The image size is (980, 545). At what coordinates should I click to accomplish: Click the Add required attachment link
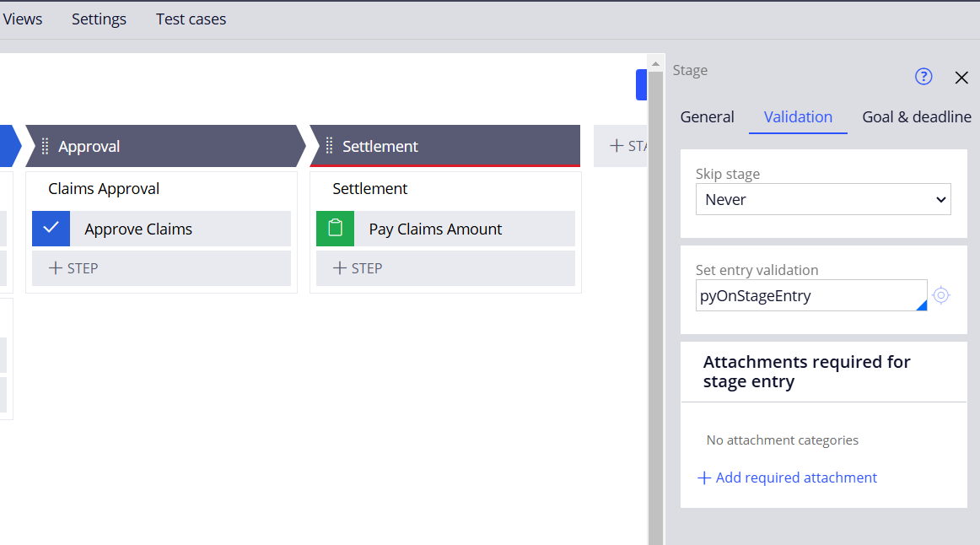pyautogui.click(x=787, y=478)
